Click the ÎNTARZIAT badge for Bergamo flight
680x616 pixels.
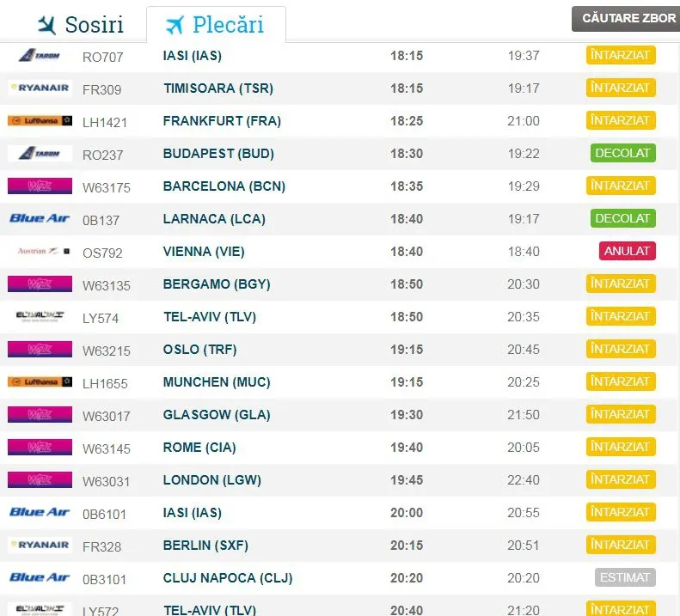pyautogui.click(x=621, y=284)
